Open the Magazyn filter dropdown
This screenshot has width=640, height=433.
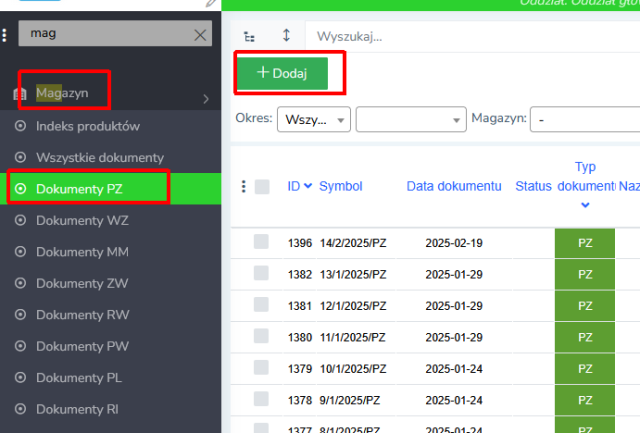click(585, 120)
